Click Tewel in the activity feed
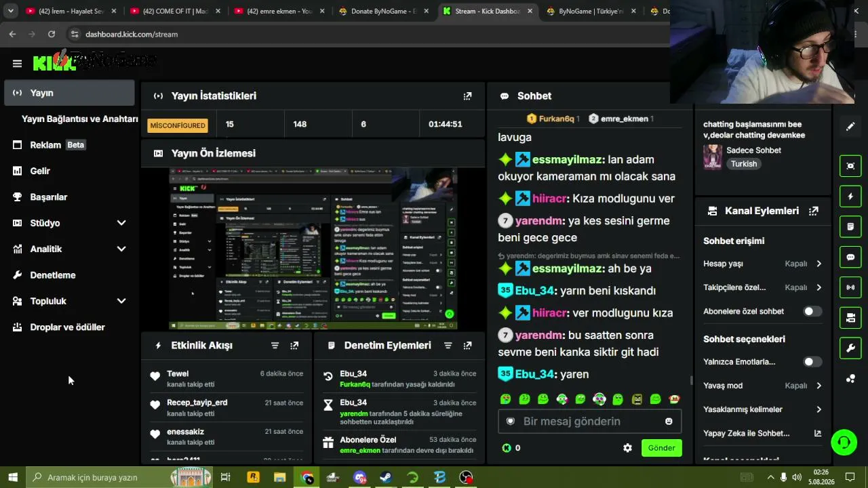 pos(178,374)
